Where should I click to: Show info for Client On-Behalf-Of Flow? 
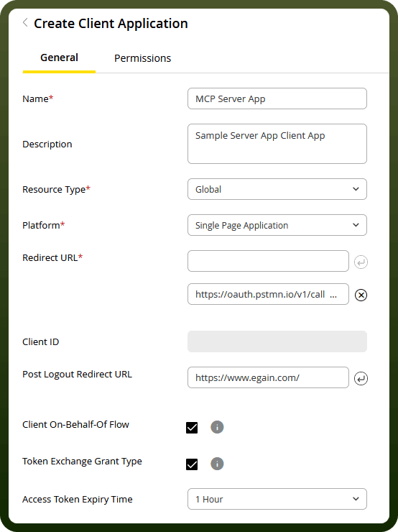coord(217,427)
